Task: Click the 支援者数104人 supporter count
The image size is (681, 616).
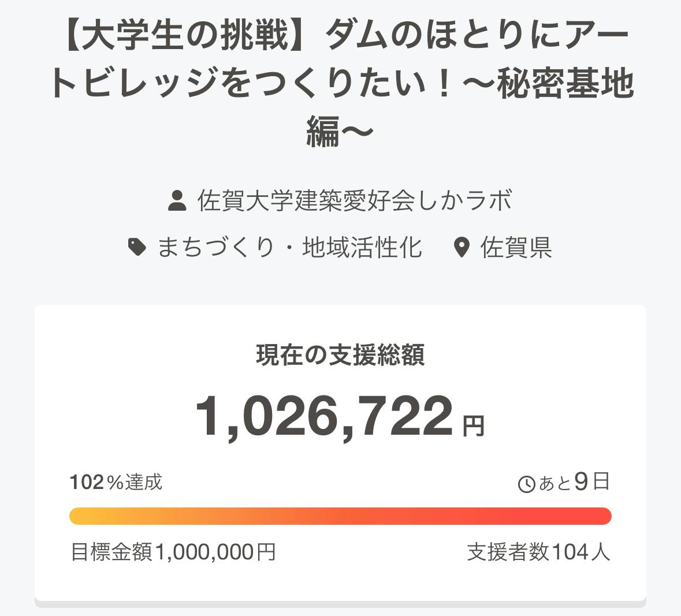Action: click(538, 552)
